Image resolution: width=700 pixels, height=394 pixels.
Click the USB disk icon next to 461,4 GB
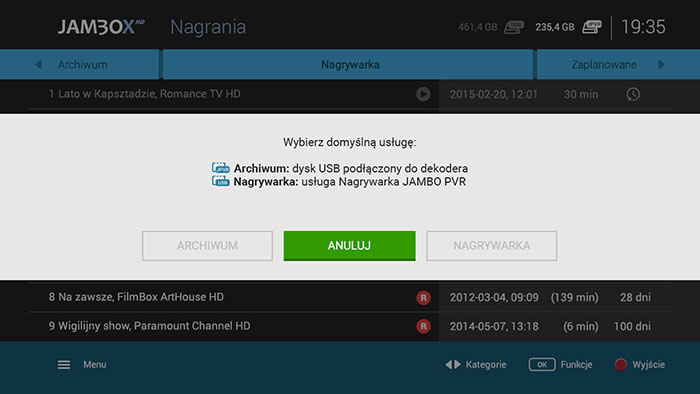pyautogui.click(x=514, y=27)
